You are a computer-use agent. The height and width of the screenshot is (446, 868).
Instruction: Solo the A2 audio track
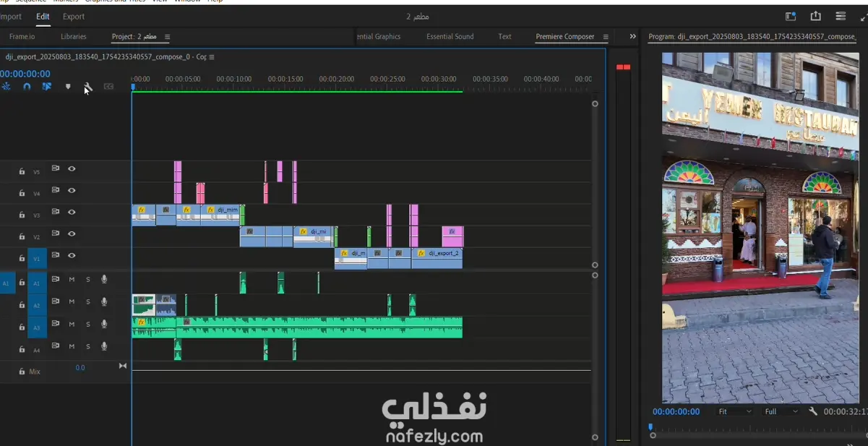(88, 301)
